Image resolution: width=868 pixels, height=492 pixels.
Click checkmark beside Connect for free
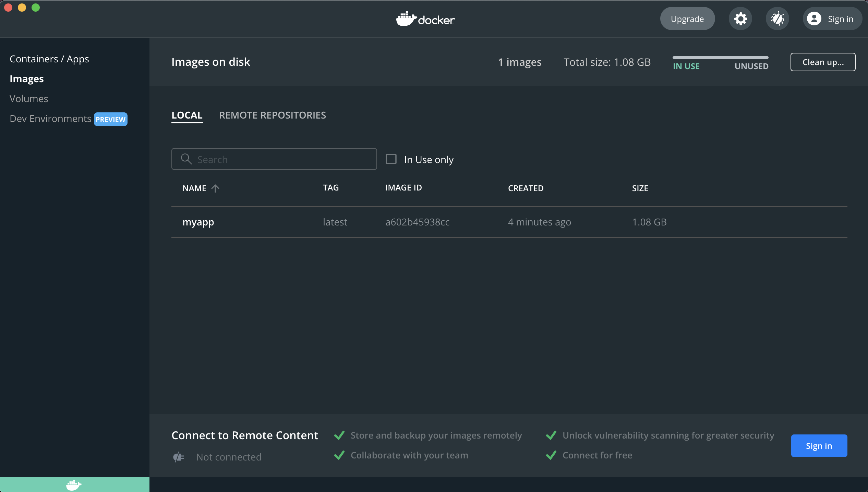551,455
